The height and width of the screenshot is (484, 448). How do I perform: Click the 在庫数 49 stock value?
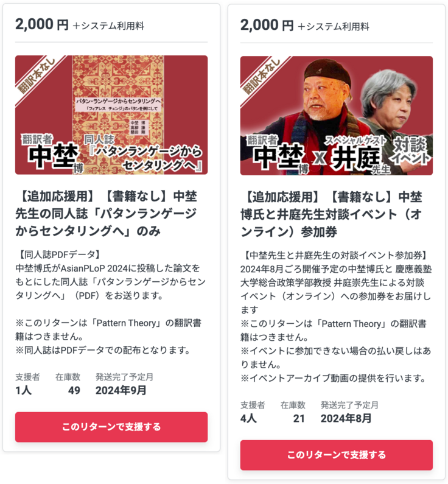click(x=74, y=390)
